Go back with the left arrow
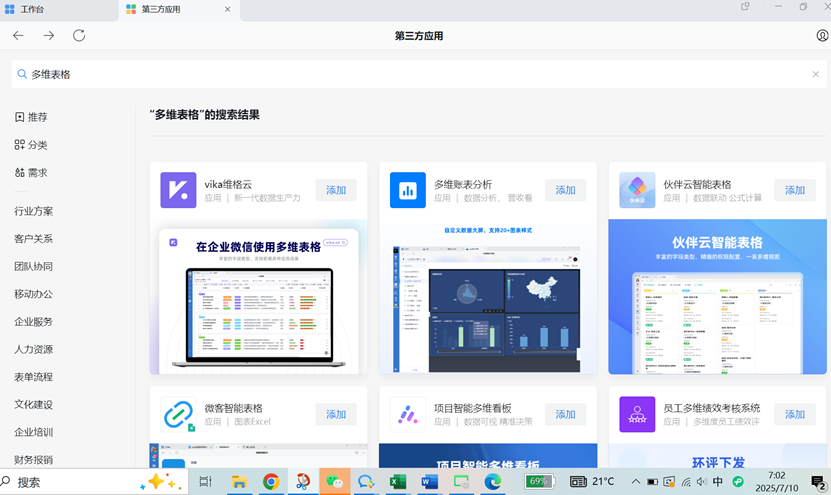831x495 pixels. pos(19,36)
